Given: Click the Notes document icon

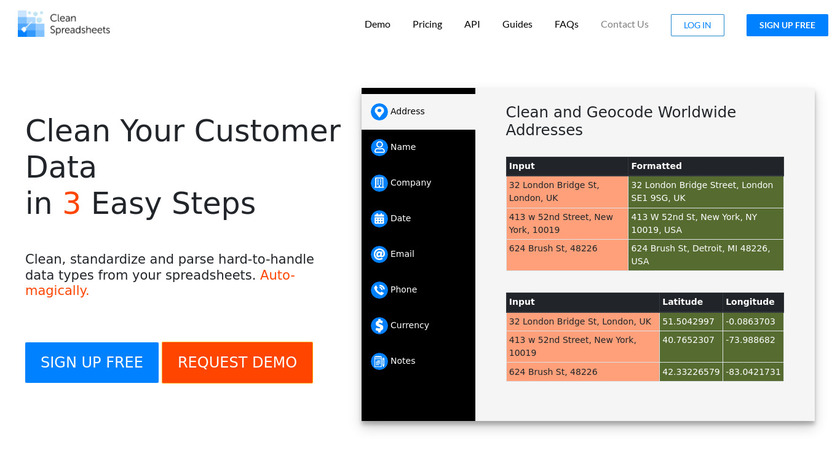Looking at the screenshot, I should [x=379, y=361].
